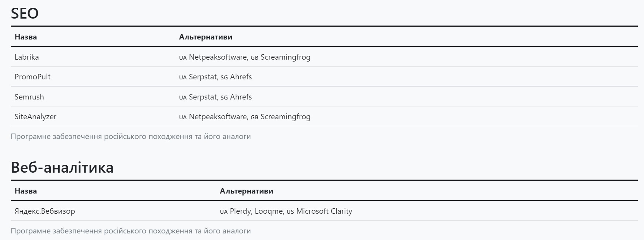
Task: Select Яндекс.Вебвизор entry in web analytics table
Action: [x=45, y=211]
